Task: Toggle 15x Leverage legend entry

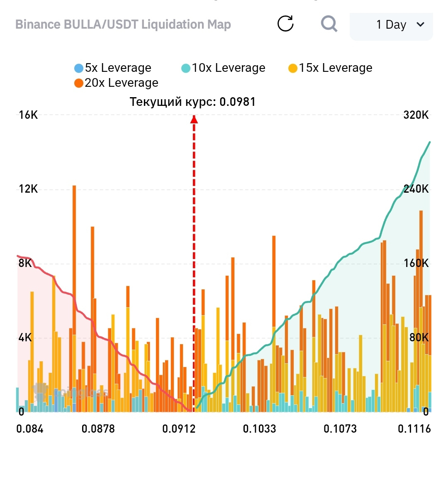Action: coord(330,68)
